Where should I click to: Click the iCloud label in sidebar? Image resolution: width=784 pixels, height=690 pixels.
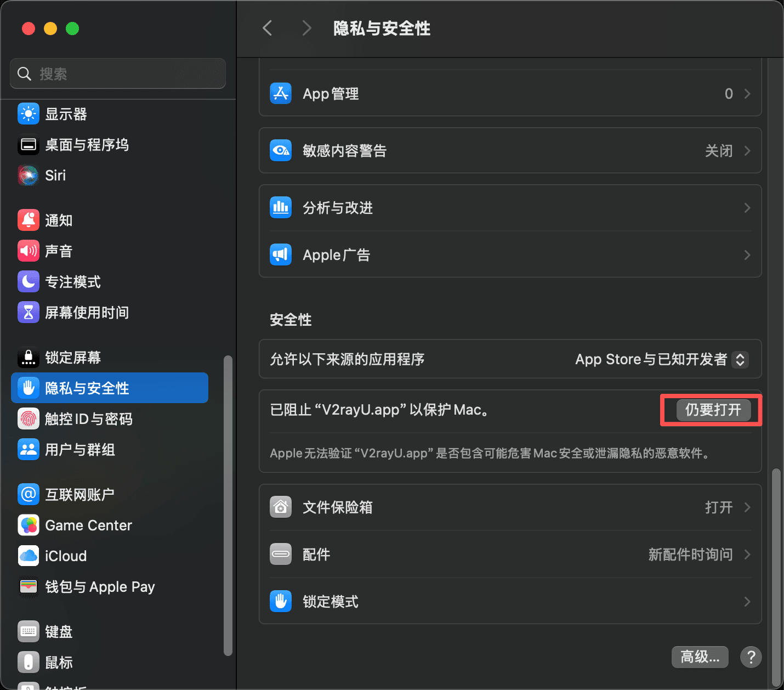[x=66, y=556]
